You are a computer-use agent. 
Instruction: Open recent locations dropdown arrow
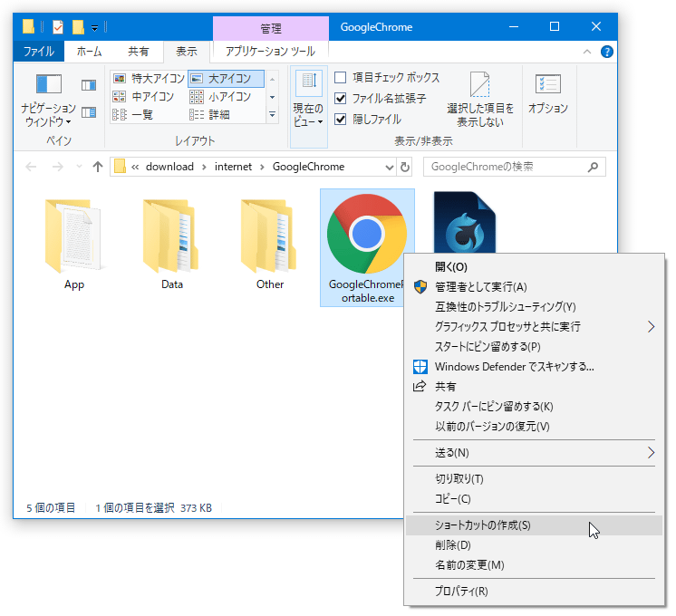click(79, 167)
